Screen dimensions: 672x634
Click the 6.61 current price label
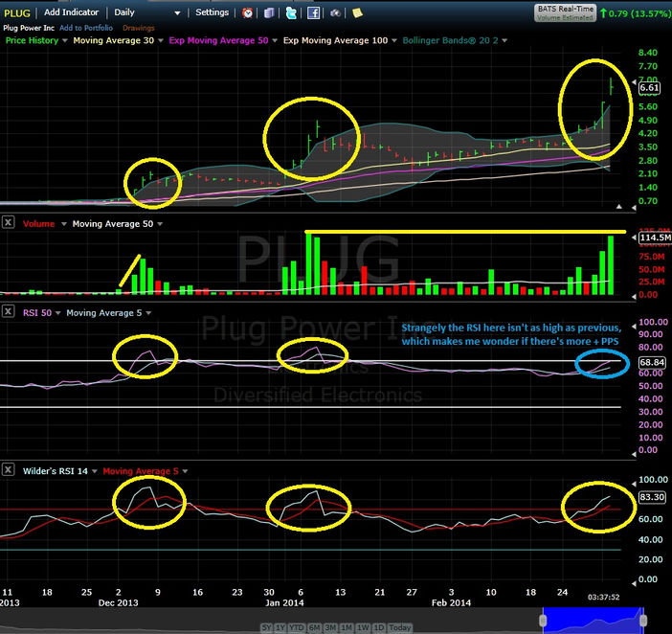(649, 88)
